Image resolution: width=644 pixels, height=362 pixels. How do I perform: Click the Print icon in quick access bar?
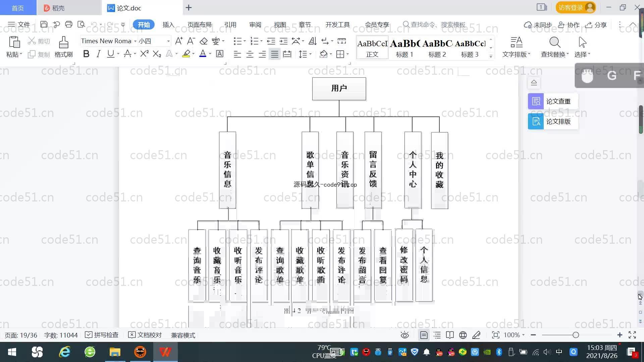point(69,24)
